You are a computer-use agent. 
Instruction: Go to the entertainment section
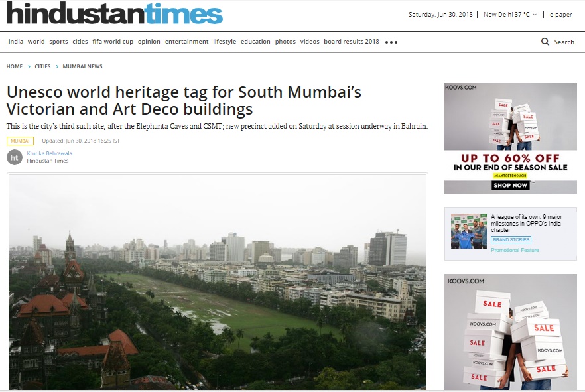(x=186, y=42)
